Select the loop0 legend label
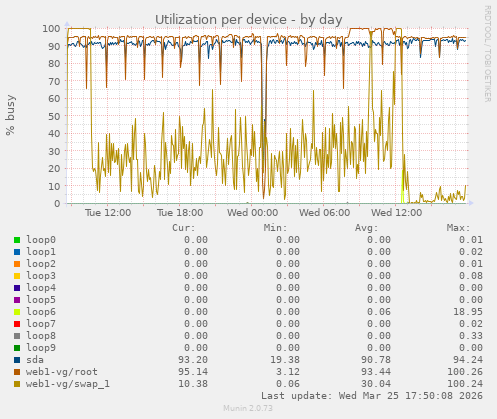497x419 pixels. 41,240
